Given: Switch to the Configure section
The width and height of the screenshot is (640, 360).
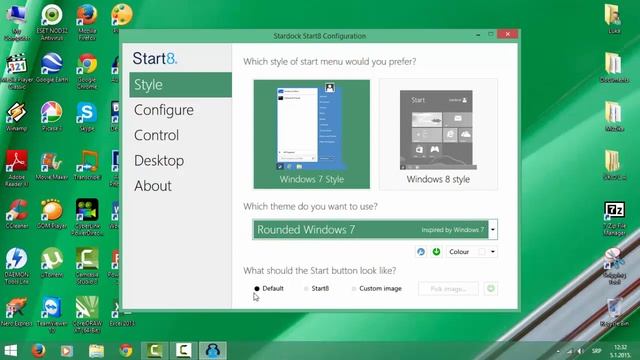Looking at the screenshot, I should 164,110.
